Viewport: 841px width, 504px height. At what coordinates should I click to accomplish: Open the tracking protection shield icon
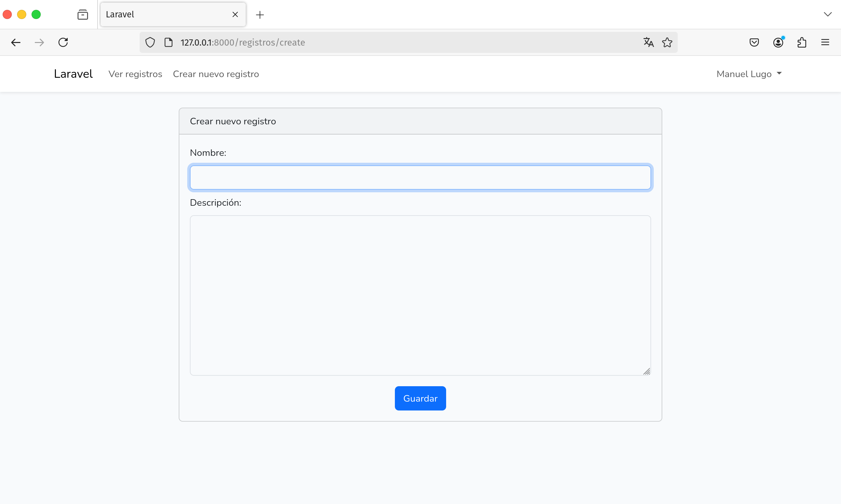(x=150, y=42)
